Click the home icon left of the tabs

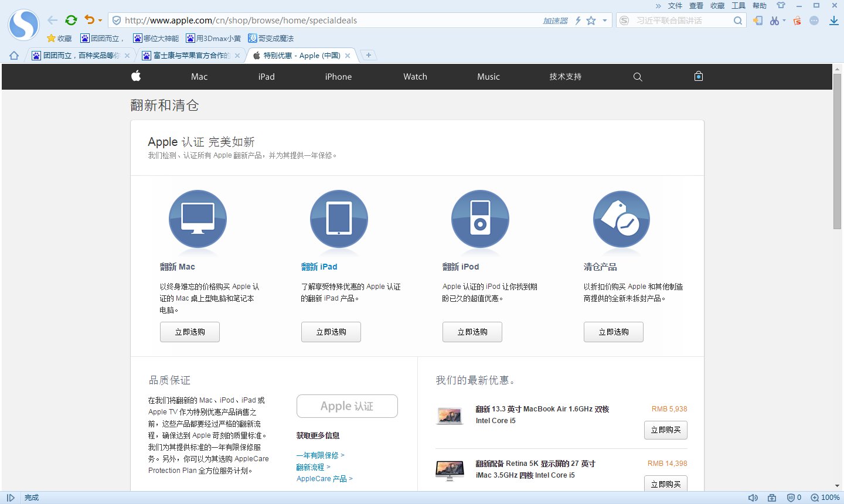pyautogui.click(x=14, y=56)
